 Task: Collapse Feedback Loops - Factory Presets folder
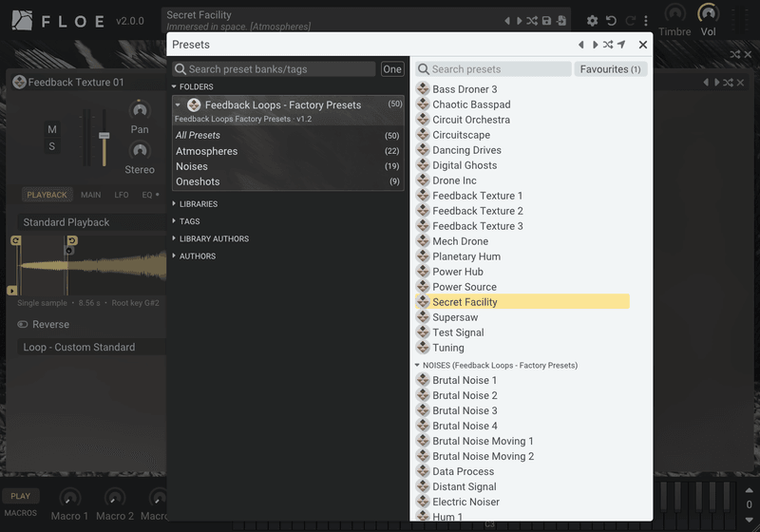point(178,104)
